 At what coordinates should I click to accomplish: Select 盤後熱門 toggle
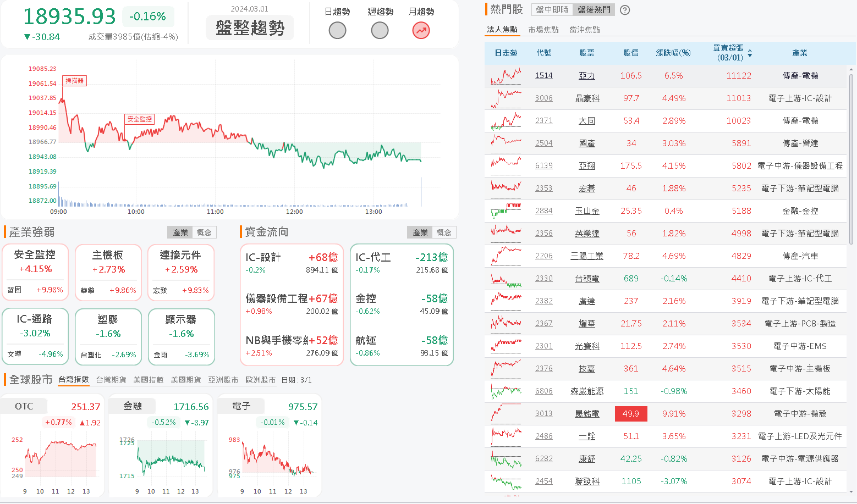[594, 10]
